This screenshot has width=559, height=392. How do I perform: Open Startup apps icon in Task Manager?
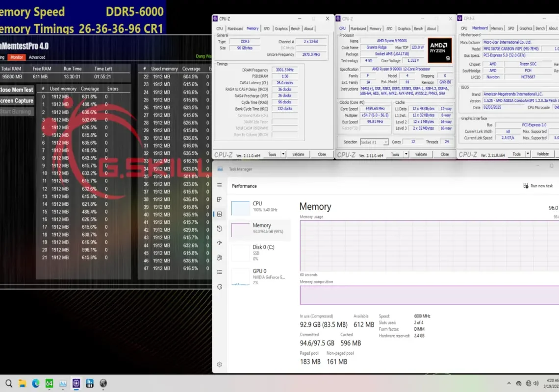point(219,243)
